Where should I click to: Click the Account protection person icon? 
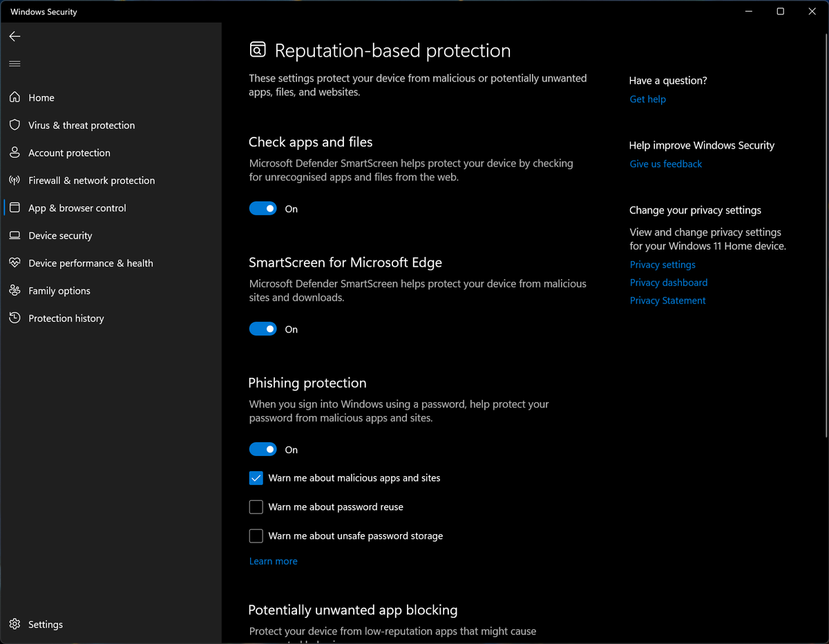point(15,153)
